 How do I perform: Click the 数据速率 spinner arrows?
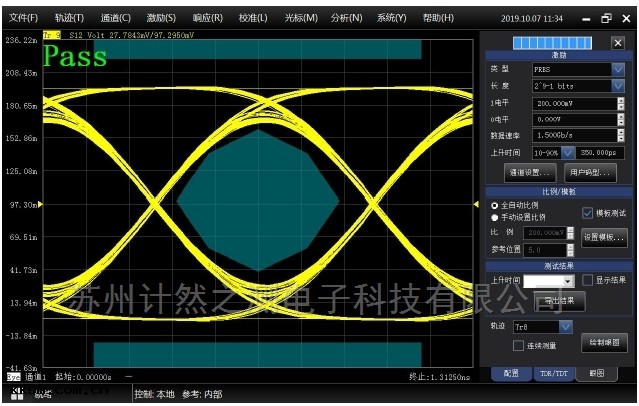pyautogui.click(x=620, y=135)
